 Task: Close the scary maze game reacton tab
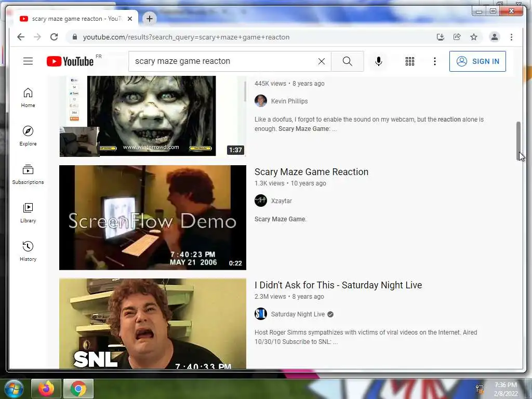[129, 19]
